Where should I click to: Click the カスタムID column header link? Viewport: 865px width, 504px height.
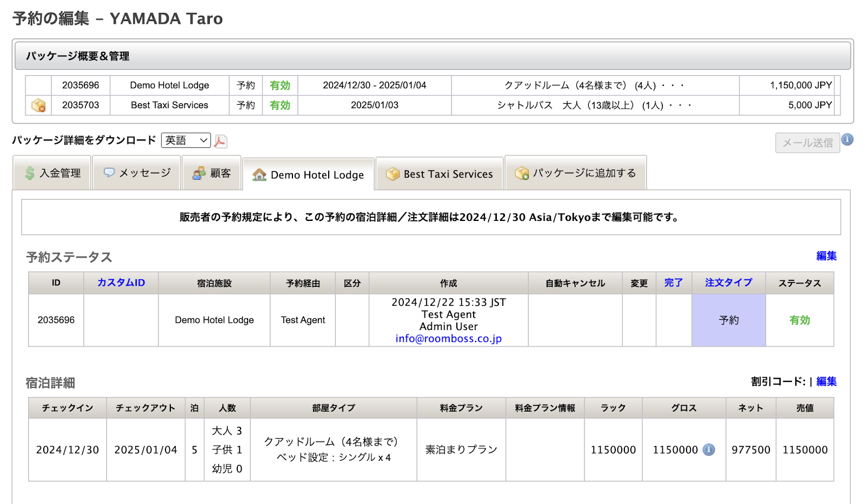click(x=121, y=283)
